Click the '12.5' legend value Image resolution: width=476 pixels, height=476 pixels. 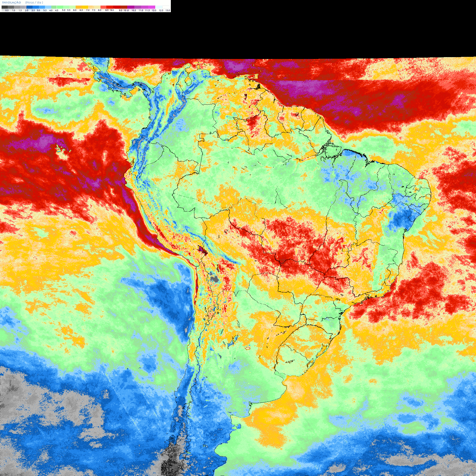[161, 10]
